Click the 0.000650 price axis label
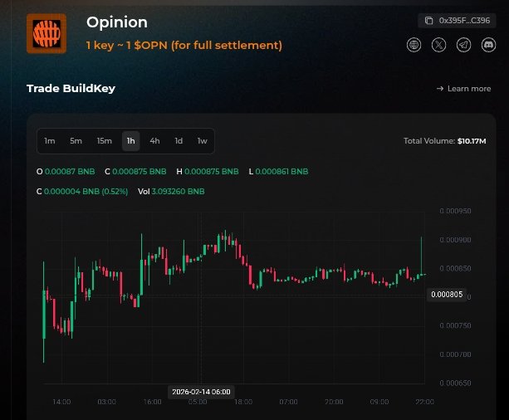The height and width of the screenshot is (420, 509). point(455,383)
